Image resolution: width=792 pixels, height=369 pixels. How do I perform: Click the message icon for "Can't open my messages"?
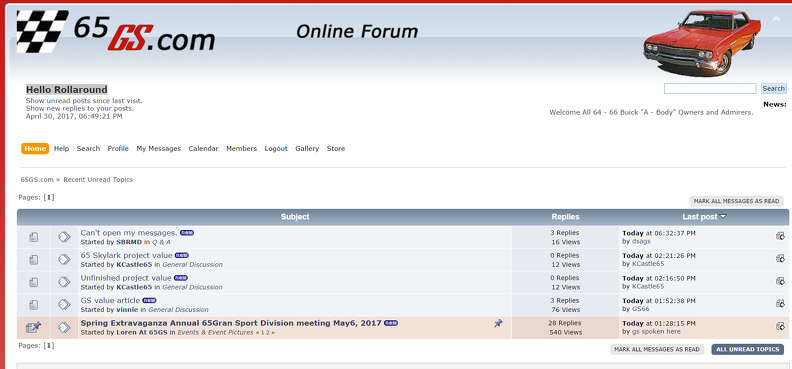pyautogui.click(x=64, y=237)
